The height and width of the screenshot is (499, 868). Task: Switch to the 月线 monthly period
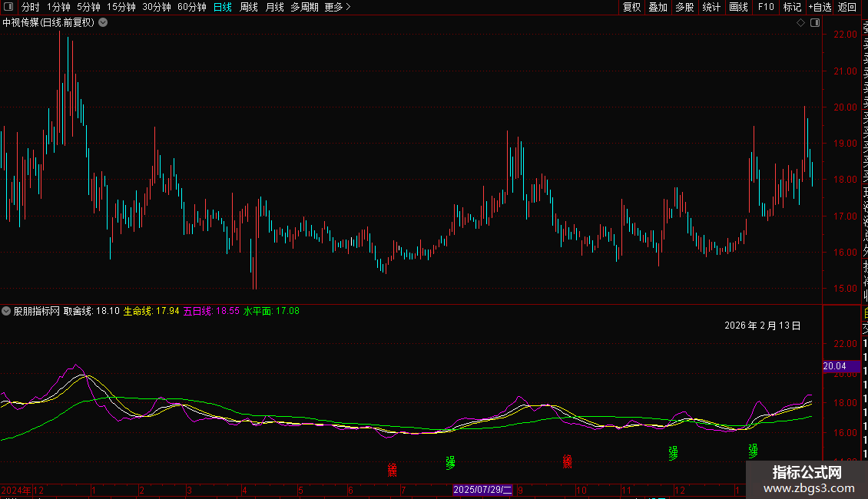tap(274, 7)
